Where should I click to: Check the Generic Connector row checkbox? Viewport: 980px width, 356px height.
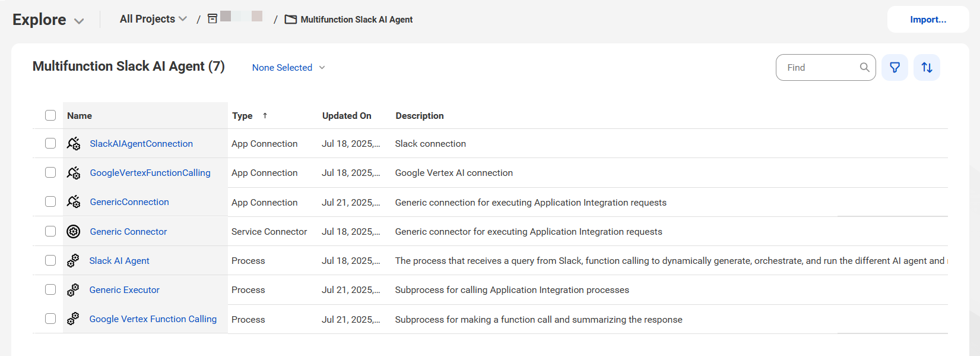(50, 231)
